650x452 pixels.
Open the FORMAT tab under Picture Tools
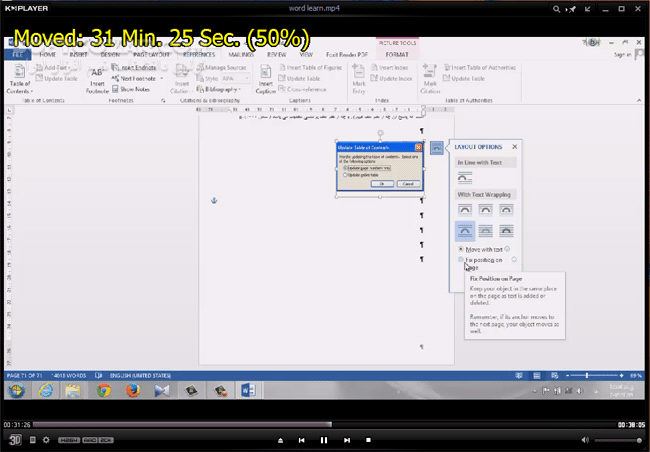click(396, 55)
